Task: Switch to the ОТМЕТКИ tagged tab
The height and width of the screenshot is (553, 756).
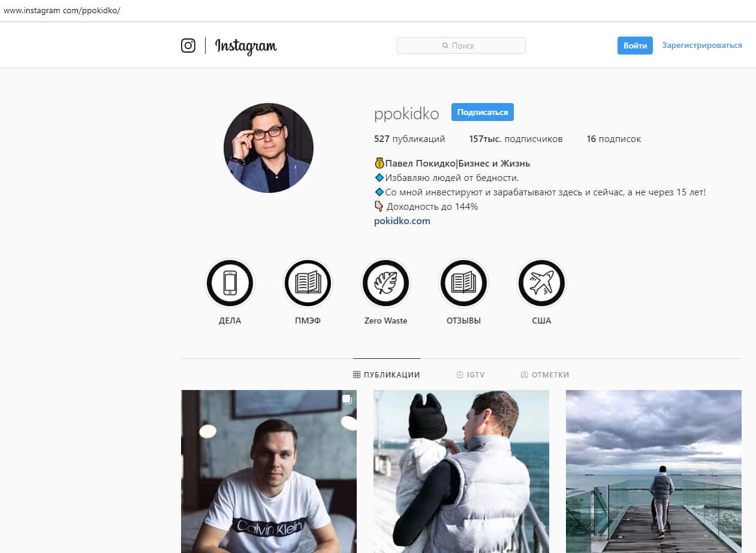Action: 545,374
